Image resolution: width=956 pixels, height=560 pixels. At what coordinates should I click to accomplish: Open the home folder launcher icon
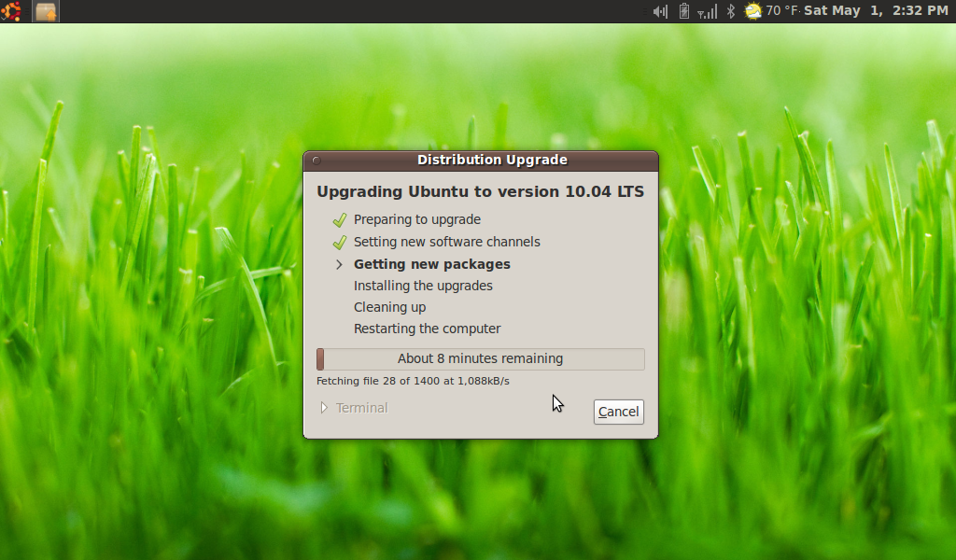(46, 11)
